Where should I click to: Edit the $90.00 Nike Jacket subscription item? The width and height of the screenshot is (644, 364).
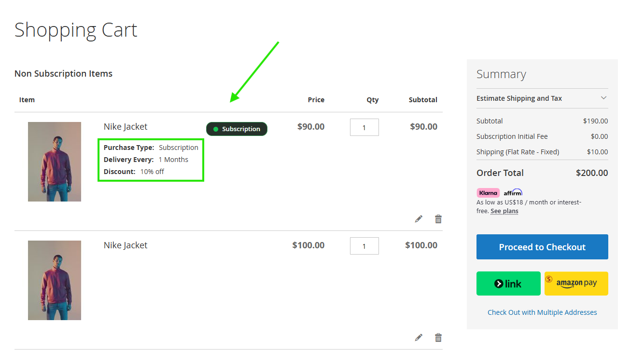click(x=419, y=219)
